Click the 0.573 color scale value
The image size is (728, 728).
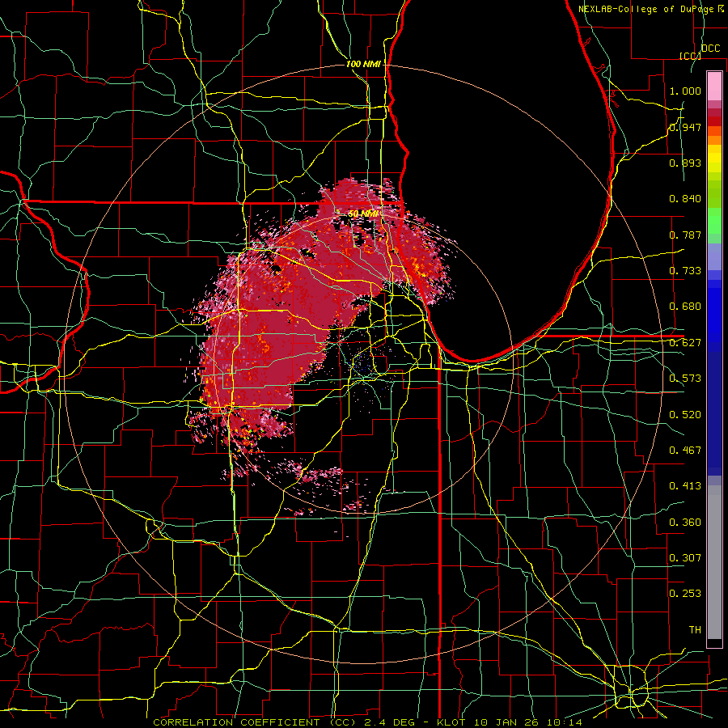[x=685, y=379]
